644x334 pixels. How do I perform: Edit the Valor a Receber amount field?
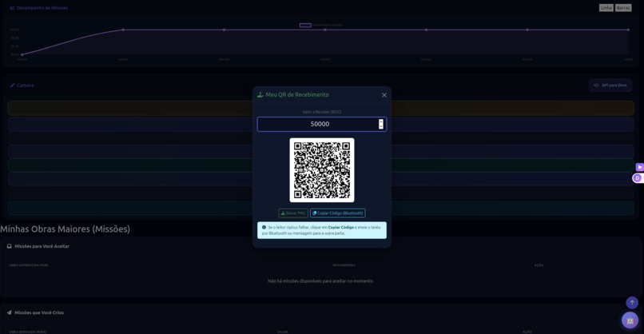321,124
